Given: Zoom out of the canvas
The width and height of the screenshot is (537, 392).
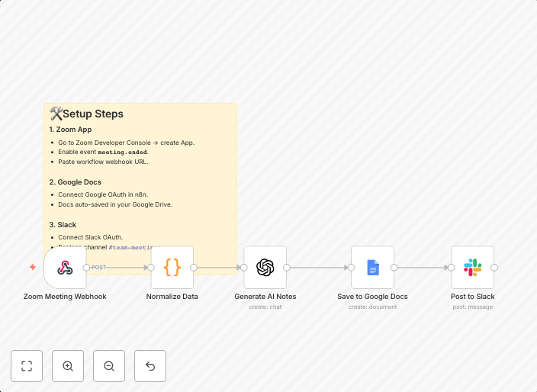Looking at the screenshot, I should [109, 366].
